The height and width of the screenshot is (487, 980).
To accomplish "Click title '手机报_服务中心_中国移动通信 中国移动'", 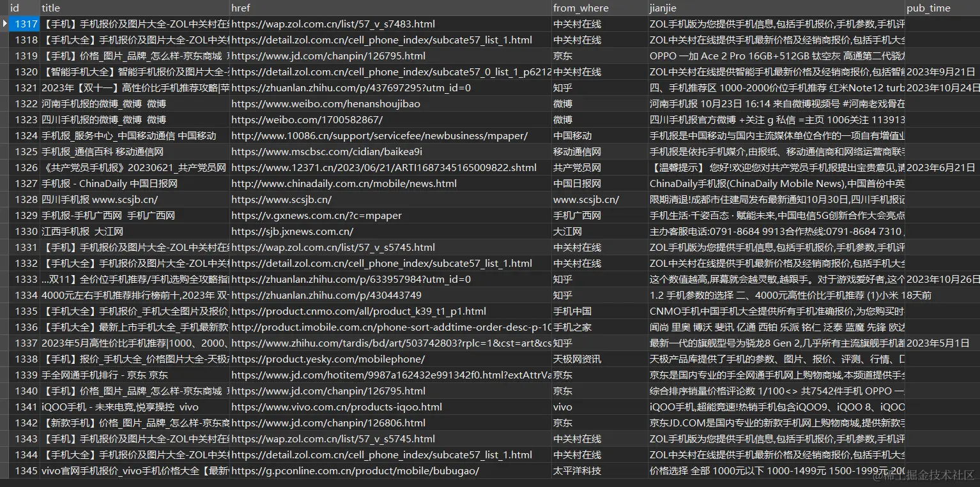I will [x=129, y=136].
